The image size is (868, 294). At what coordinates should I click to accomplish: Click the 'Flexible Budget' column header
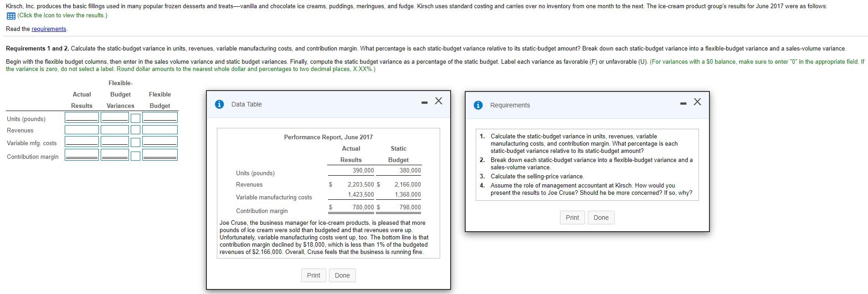[x=160, y=100]
